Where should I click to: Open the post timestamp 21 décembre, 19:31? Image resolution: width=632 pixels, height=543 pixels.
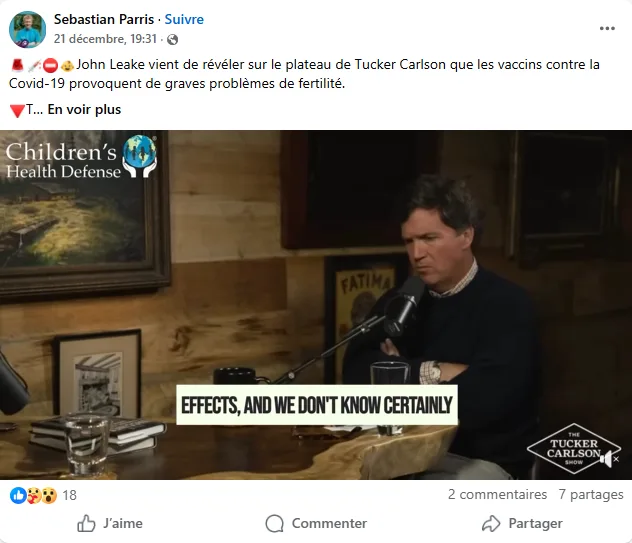105,39
